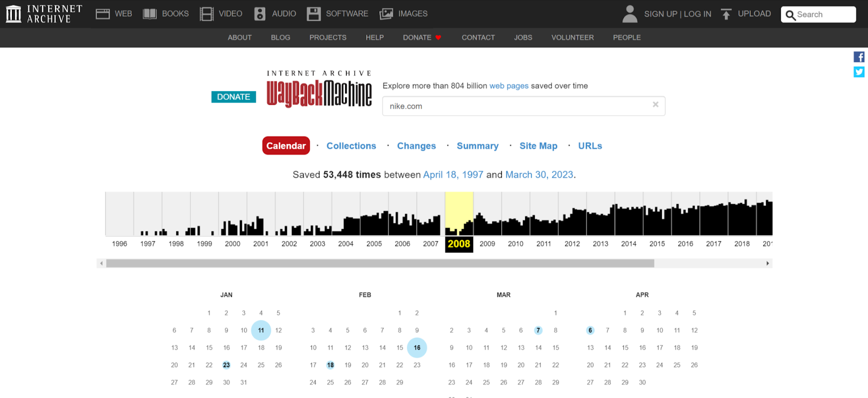Select year 1997 on the timeline
Viewport: 868px width, 398px height.
pos(148,244)
